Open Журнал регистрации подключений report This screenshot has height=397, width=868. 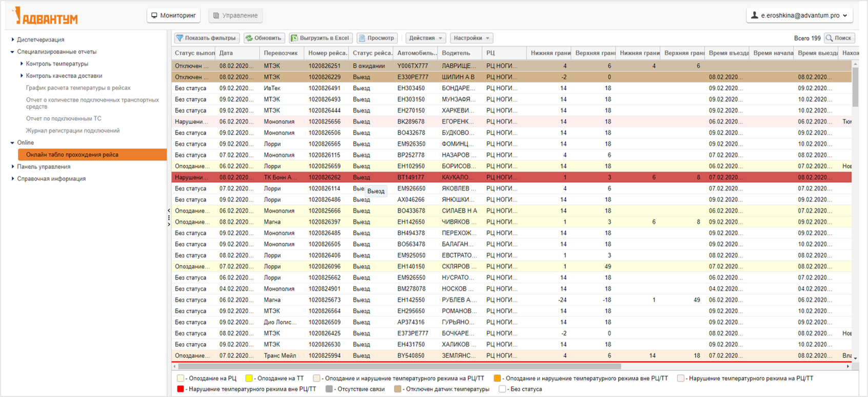[73, 130]
